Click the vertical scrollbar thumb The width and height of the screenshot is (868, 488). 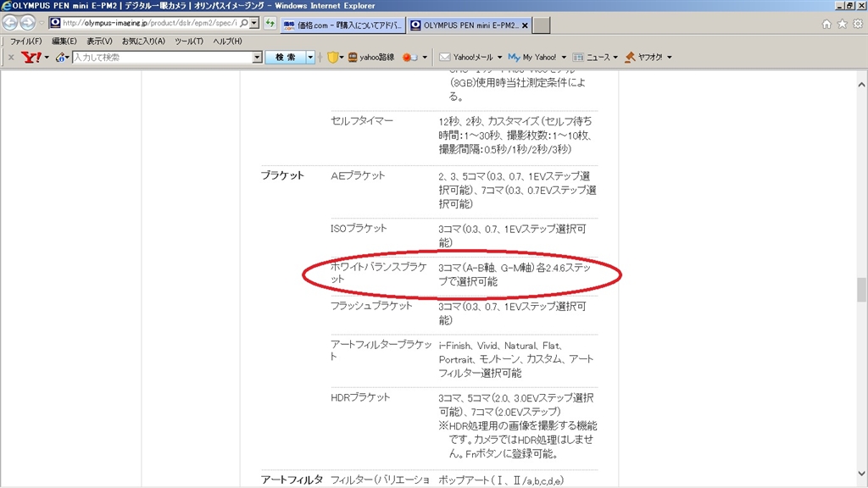(861, 290)
